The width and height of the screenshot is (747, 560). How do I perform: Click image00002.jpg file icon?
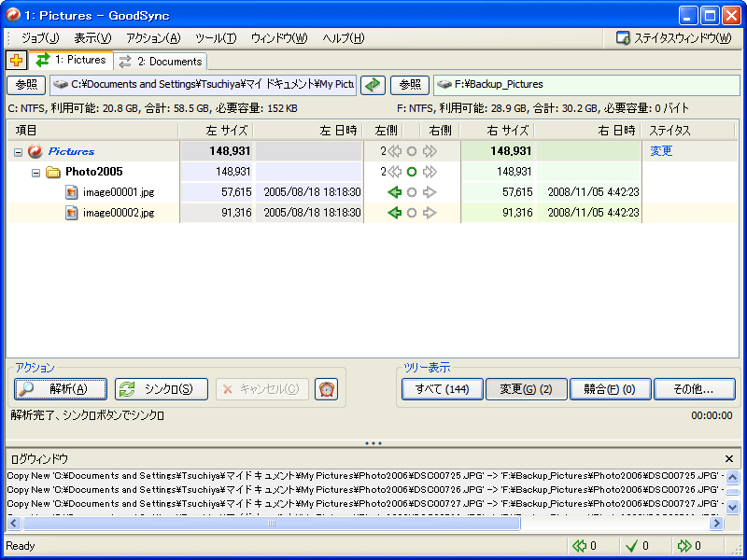coord(72,213)
